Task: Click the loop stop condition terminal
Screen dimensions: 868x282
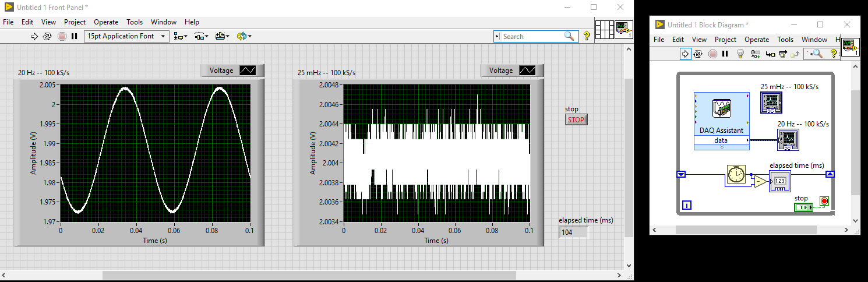Action: (823, 201)
